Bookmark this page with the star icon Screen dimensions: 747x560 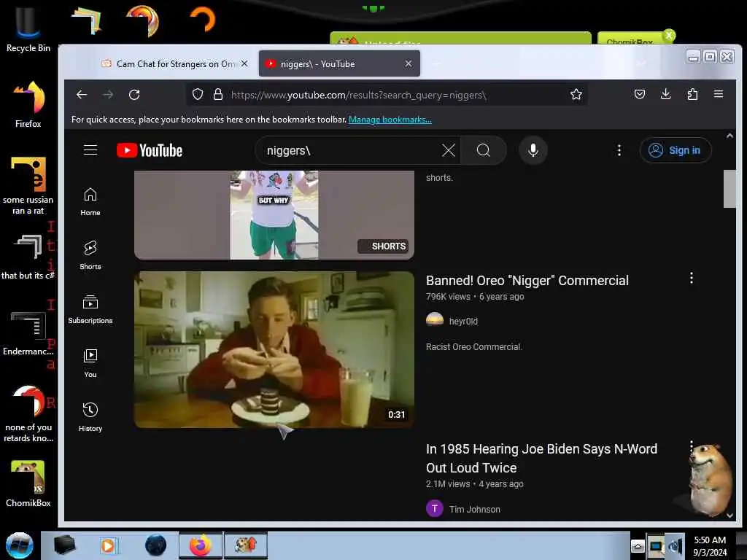tap(576, 94)
